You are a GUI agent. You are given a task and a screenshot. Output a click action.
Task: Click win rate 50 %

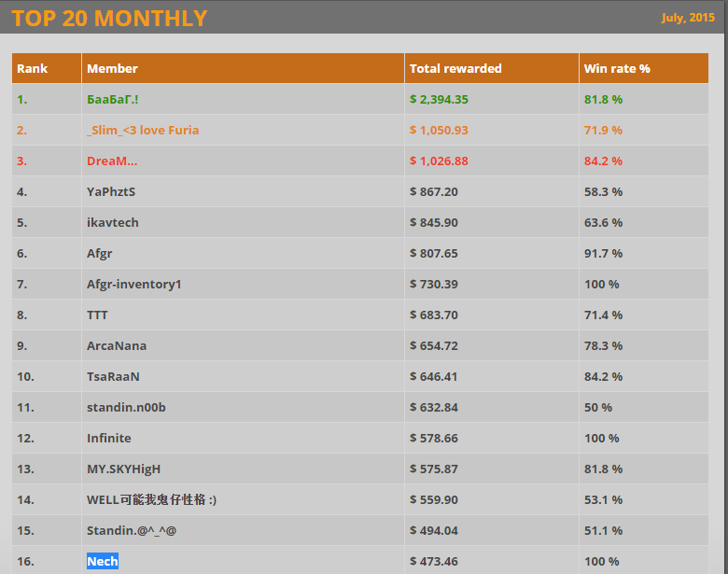pyautogui.click(x=598, y=407)
